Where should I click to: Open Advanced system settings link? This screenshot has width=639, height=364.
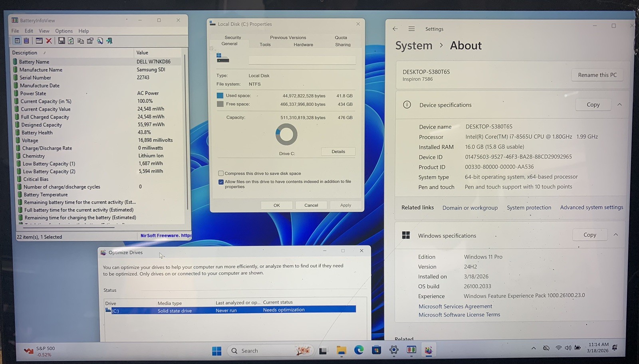tap(591, 207)
